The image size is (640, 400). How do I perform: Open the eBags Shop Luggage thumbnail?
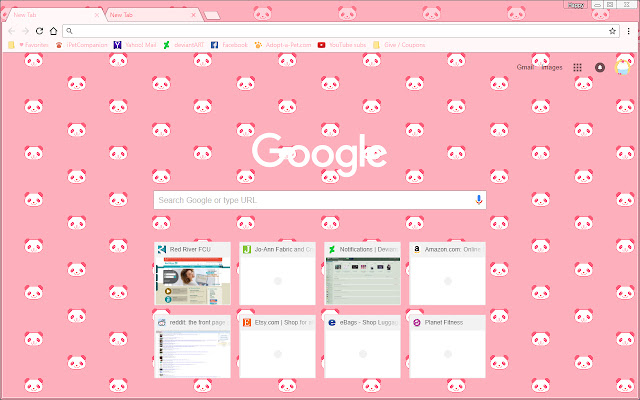tap(362, 347)
